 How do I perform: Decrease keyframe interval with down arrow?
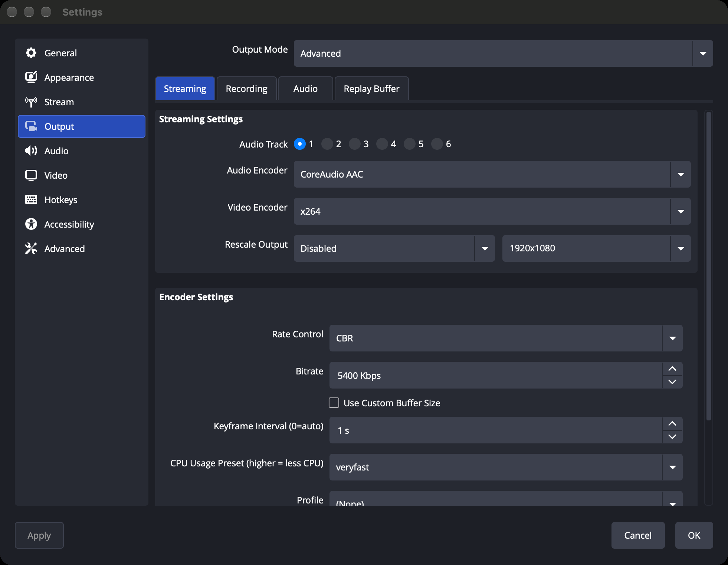click(672, 437)
